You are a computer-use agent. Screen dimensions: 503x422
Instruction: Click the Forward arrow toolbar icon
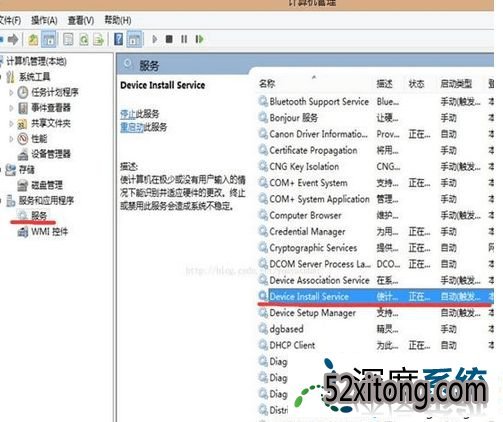click(x=13, y=40)
